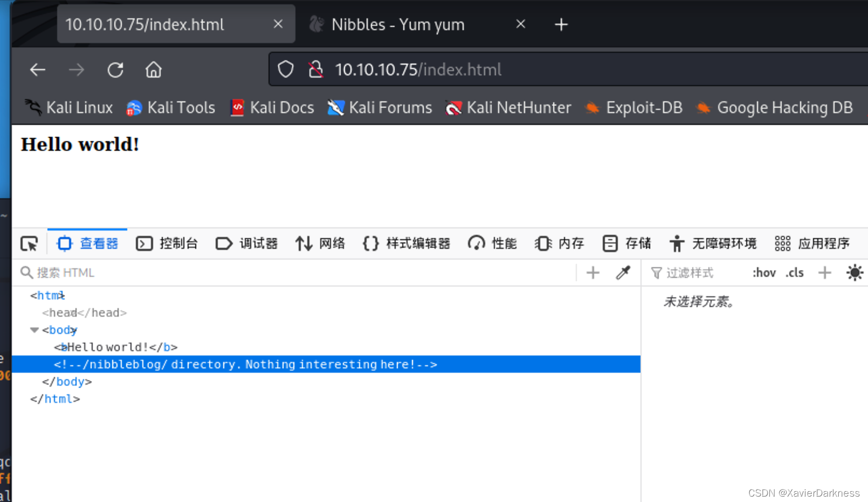868x502 pixels.
Task: Select the head element node
Action: (x=84, y=312)
